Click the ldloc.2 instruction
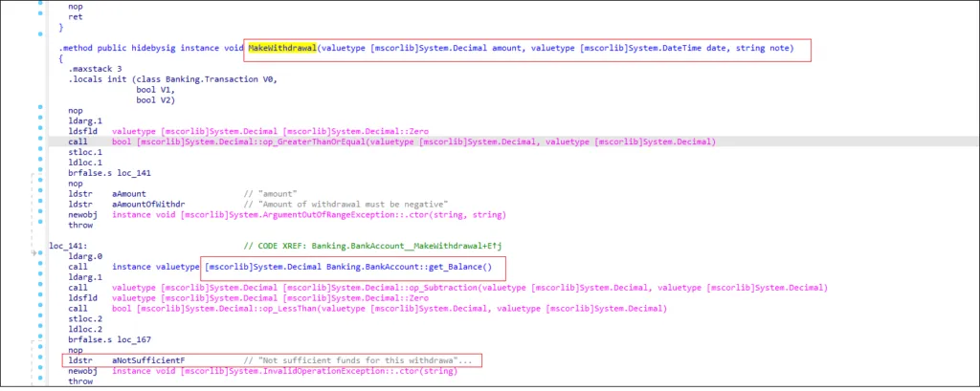This screenshot has width=980, height=391. (x=87, y=329)
